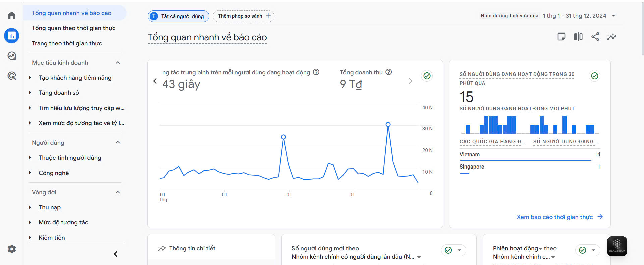
Task: Open the Insights sparkline icon
Action: coord(611,37)
